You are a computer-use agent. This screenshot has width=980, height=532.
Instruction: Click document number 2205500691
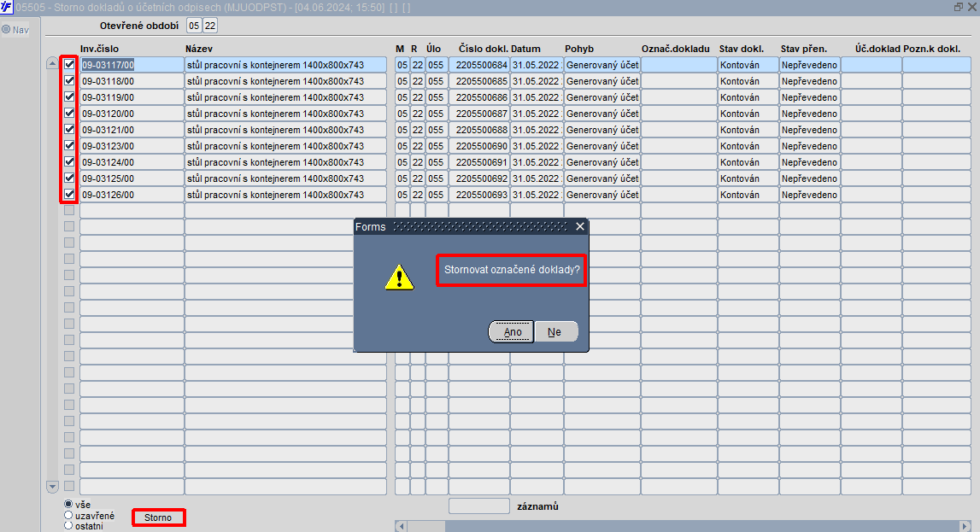(479, 162)
